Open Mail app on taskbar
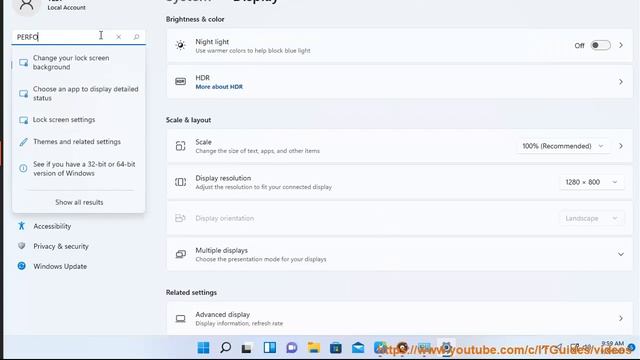Image resolution: width=640 pixels, height=360 pixels. [x=358, y=348]
